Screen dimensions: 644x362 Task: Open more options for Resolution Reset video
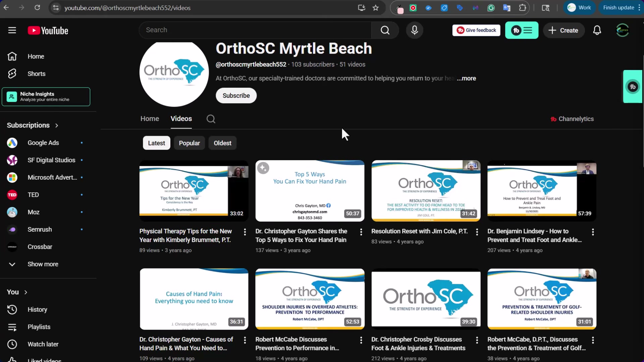click(x=477, y=232)
